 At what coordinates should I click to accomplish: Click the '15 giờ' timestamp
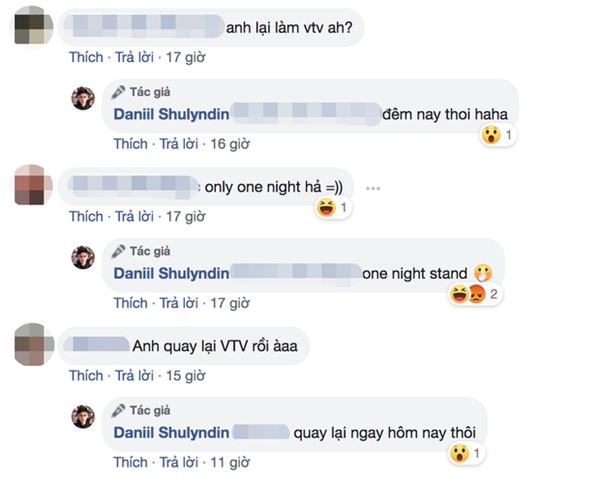click(x=186, y=376)
